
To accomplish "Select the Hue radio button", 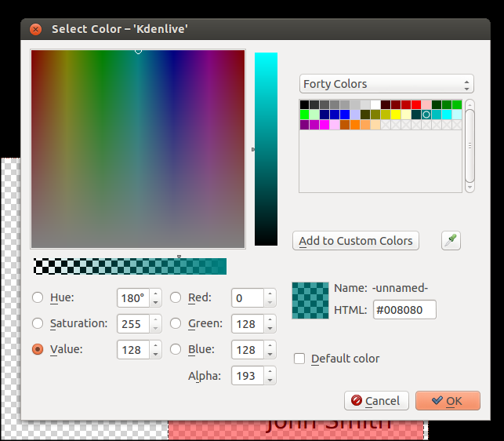I will point(38,297).
